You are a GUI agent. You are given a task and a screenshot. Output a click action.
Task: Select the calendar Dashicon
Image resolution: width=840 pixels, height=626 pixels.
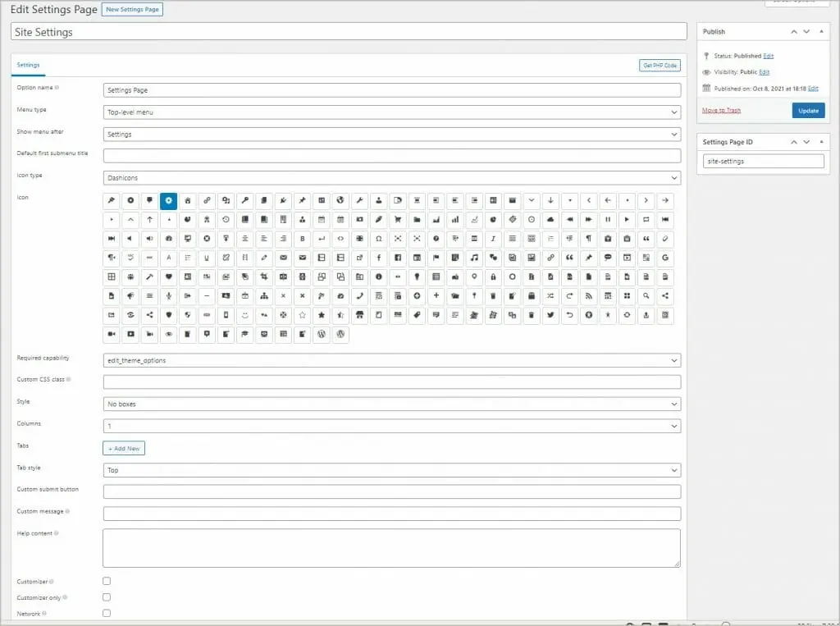pyautogui.click(x=322, y=221)
